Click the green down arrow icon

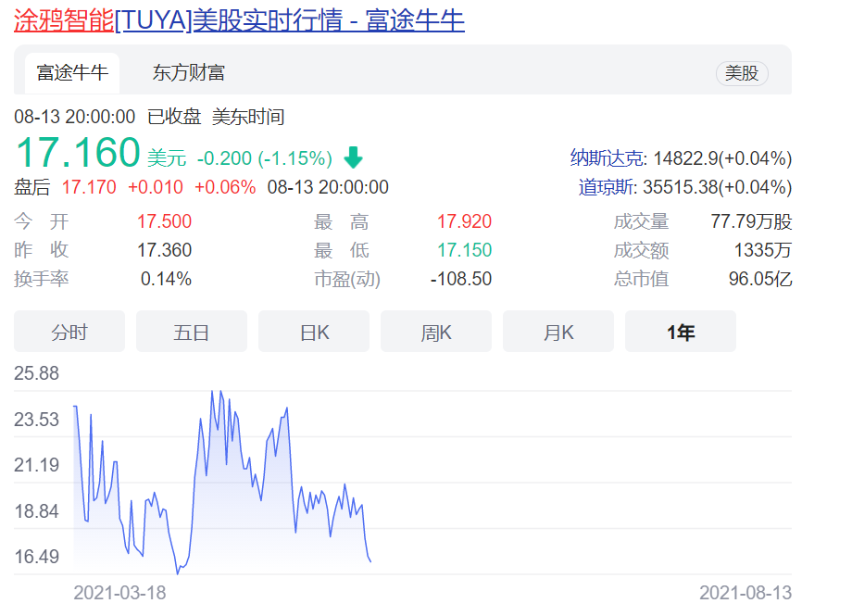(x=353, y=157)
